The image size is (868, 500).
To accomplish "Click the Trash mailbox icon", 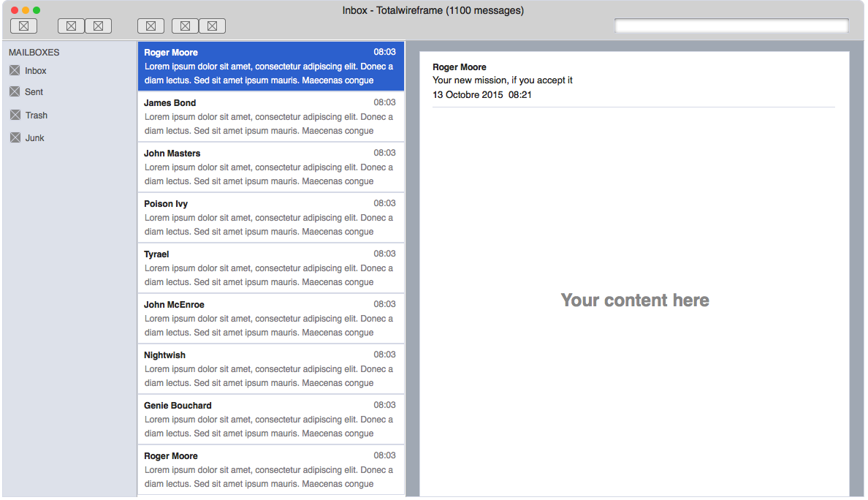I will click(x=15, y=115).
